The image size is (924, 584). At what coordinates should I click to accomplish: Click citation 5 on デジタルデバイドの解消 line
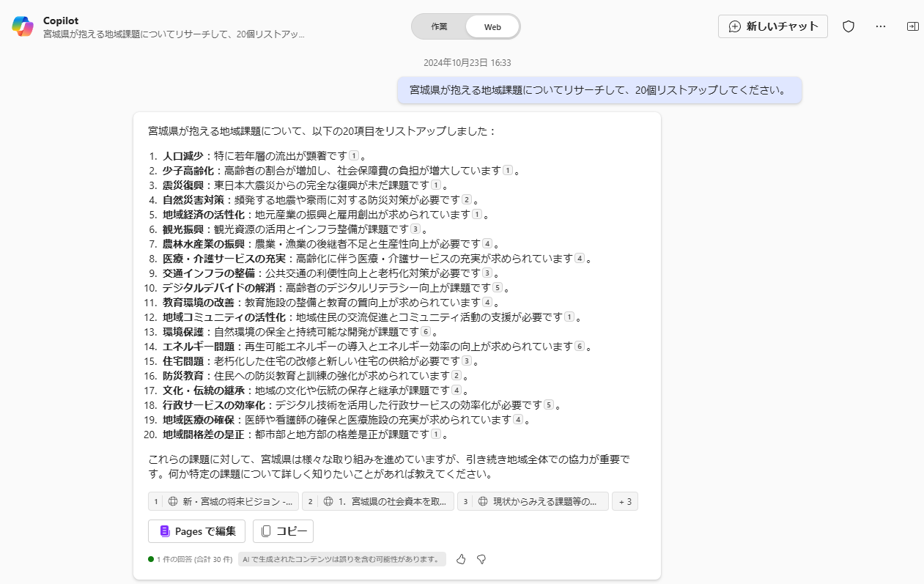(498, 287)
